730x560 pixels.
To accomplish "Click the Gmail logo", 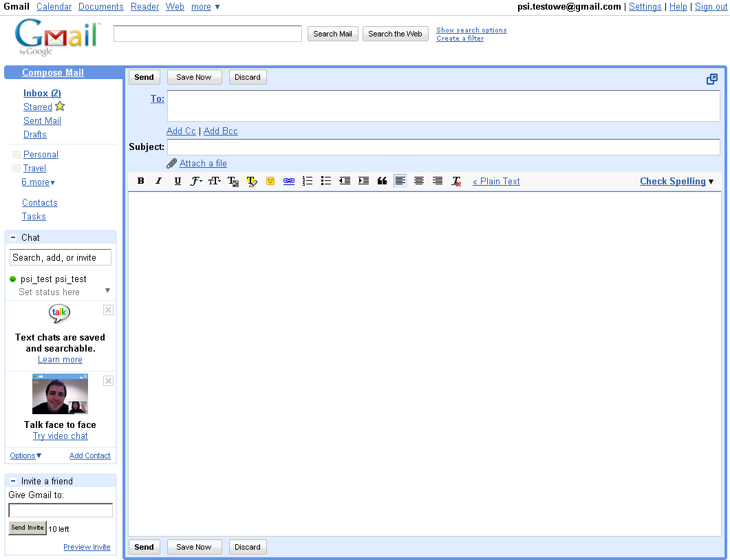I will [x=58, y=37].
